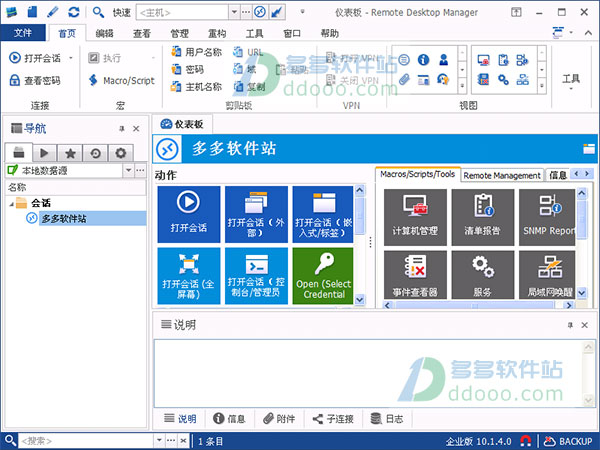Click the edit pencil icon in quick access toolbar
The image size is (600, 450).
(x=53, y=12)
